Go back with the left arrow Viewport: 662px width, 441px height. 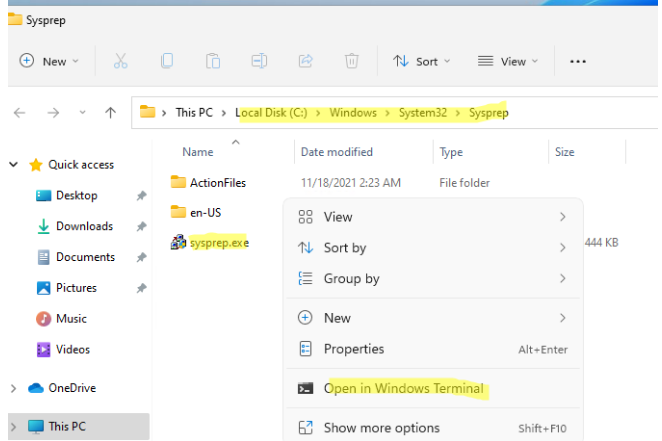pyautogui.click(x=19, y=113)
